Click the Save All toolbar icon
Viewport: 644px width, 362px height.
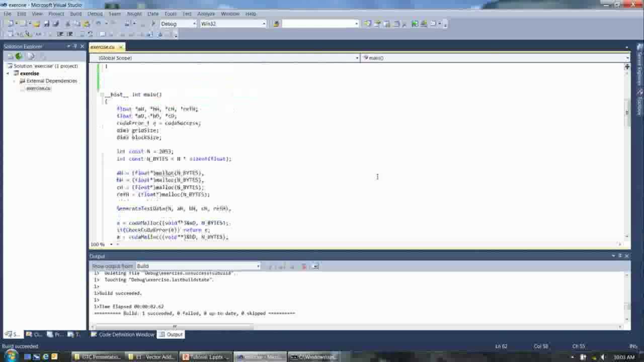tap(55, 24)
